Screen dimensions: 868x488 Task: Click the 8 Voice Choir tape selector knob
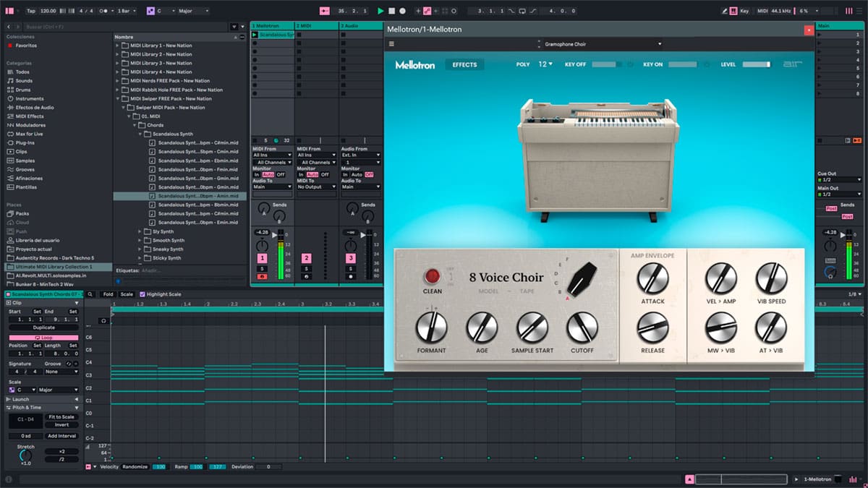click(x=583, y=281)
